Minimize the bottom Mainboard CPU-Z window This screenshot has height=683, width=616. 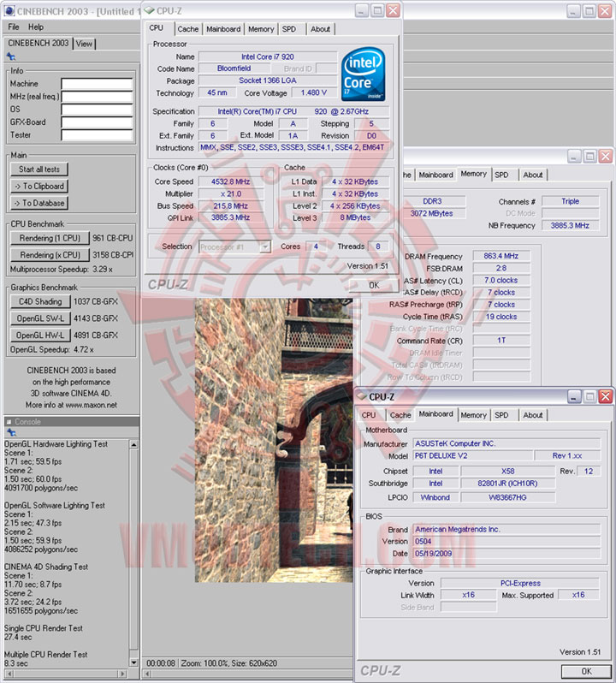coord(574,396)
